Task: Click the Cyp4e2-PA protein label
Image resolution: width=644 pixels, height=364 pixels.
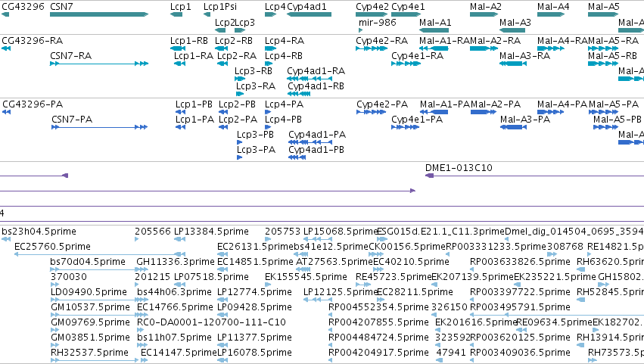Action: pyautogui.click(x=382, y=104)
